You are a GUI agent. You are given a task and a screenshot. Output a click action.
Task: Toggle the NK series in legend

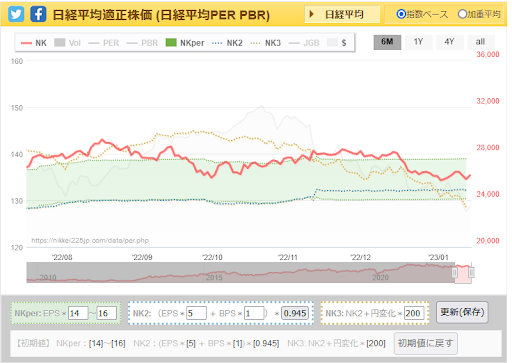(34, 43)
